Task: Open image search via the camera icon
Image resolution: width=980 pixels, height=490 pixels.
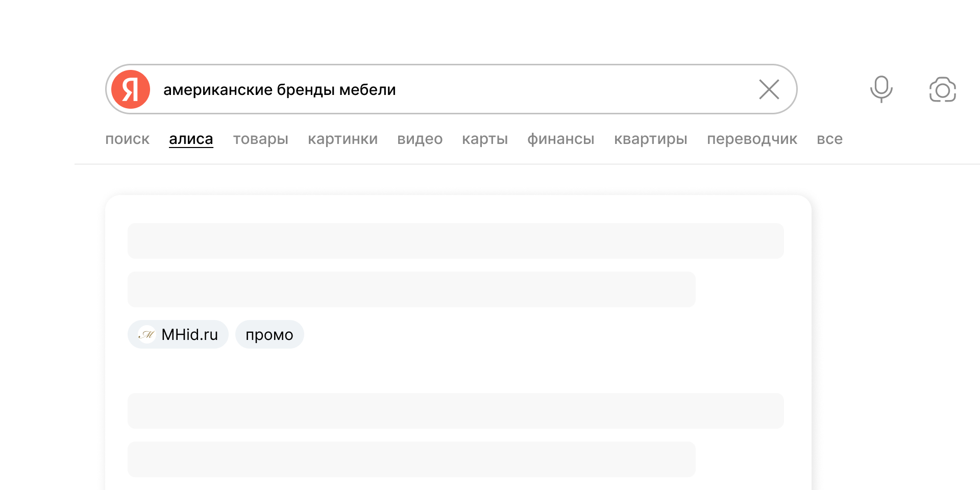Action: [943, 89]
